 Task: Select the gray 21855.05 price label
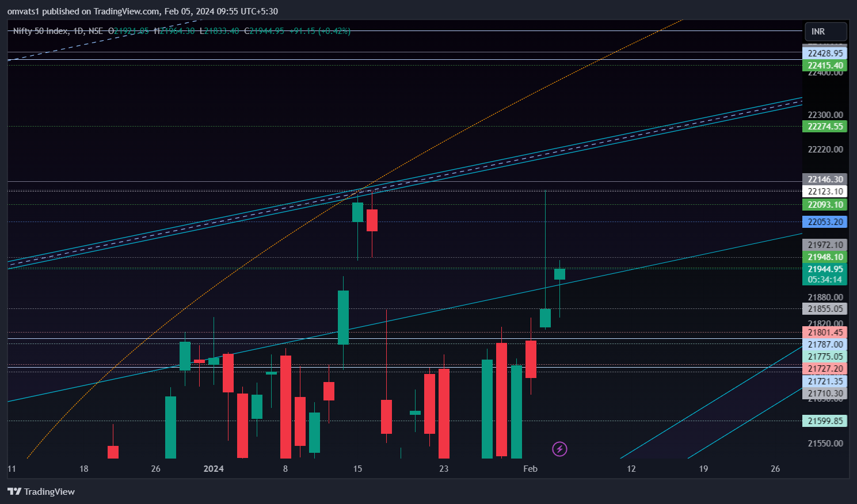(825, 309)
